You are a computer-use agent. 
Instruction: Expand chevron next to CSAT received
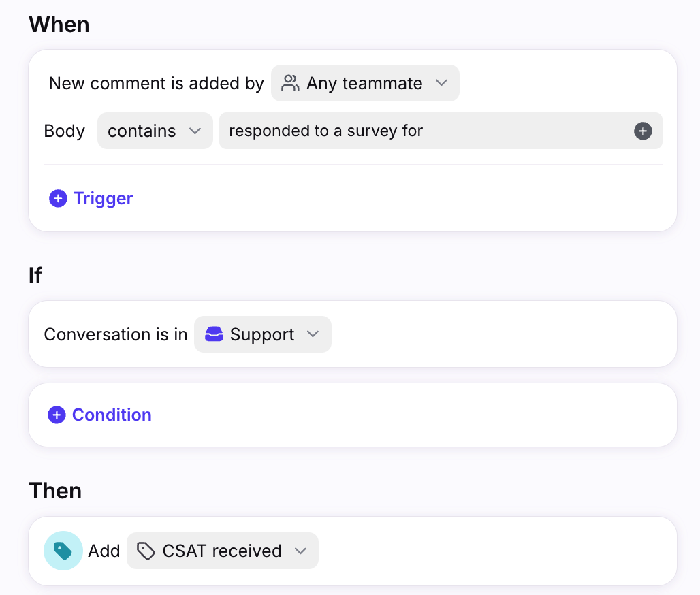(x=301, y=551)
